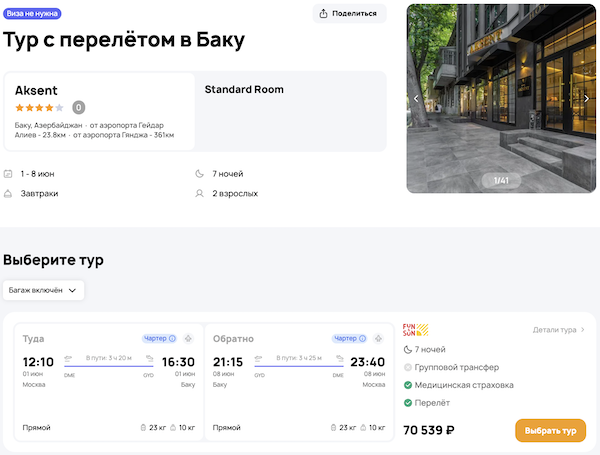
Task: Open the Багаж включён dropdown
Action: (43, 290)
